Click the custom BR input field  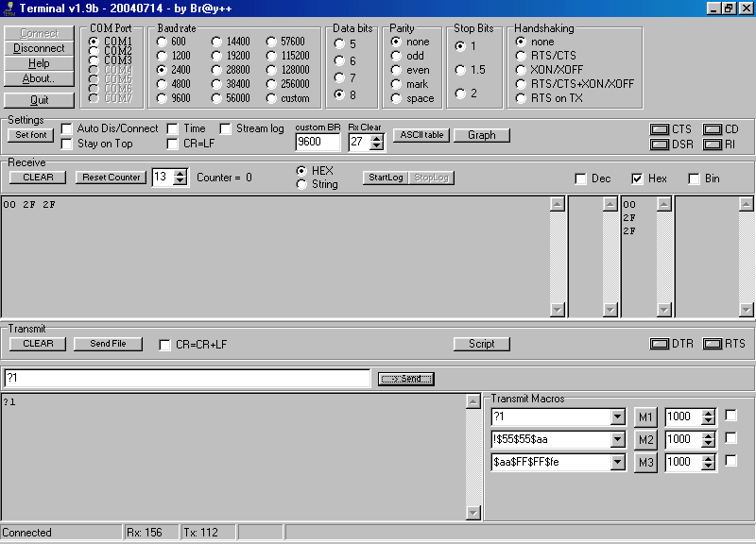coord(318,142)
